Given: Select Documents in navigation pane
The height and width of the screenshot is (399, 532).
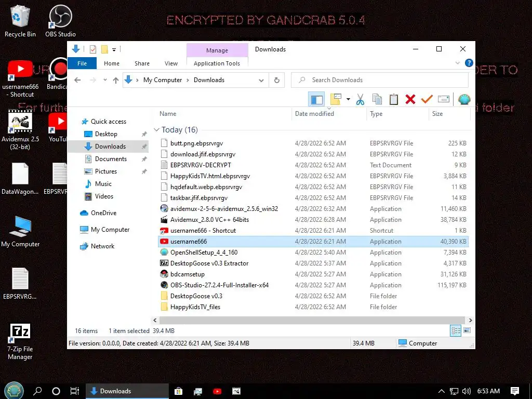Looking at the screenshot, I should click(111, 159).
